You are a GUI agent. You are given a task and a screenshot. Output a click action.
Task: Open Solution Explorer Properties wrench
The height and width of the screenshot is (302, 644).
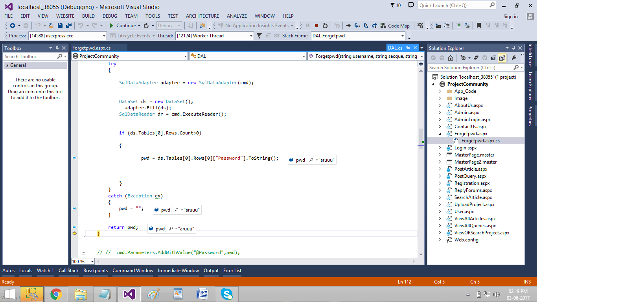pos(514,58)
